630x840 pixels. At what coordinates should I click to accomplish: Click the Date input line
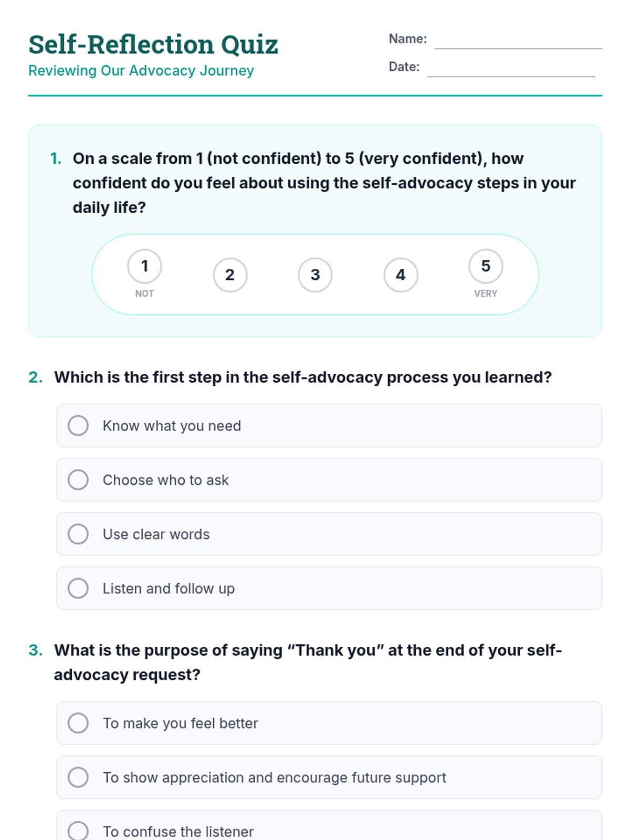point(511,69)
